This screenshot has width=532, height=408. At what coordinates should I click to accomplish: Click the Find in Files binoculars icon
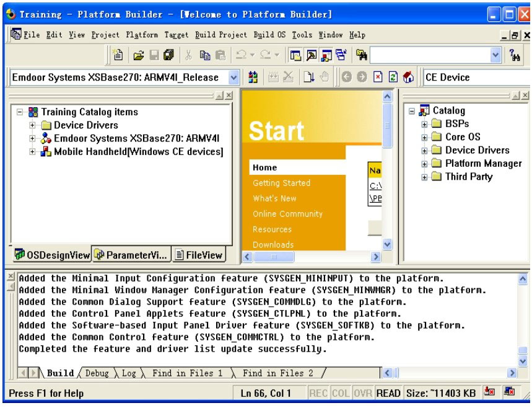click(362, 55)
